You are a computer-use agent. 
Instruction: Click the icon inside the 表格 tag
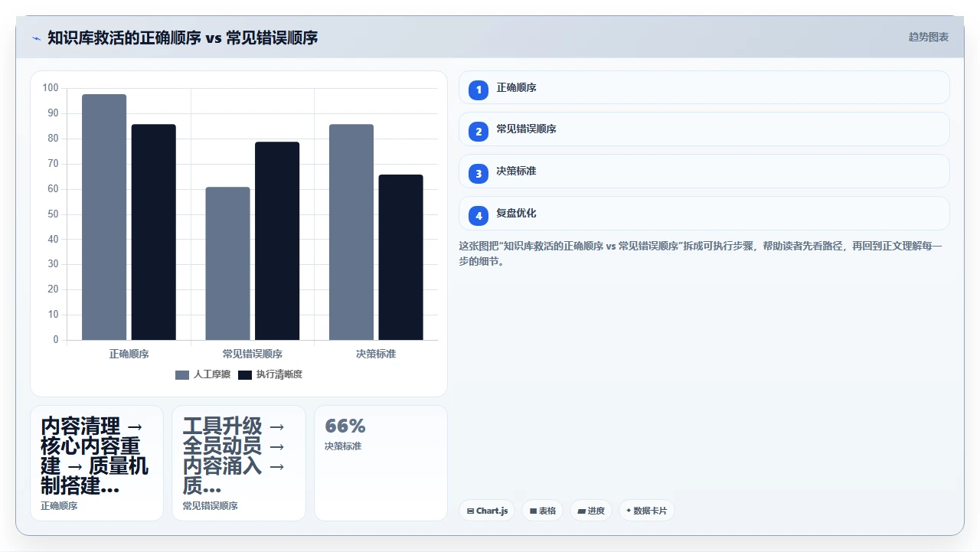tap(533, 511)
